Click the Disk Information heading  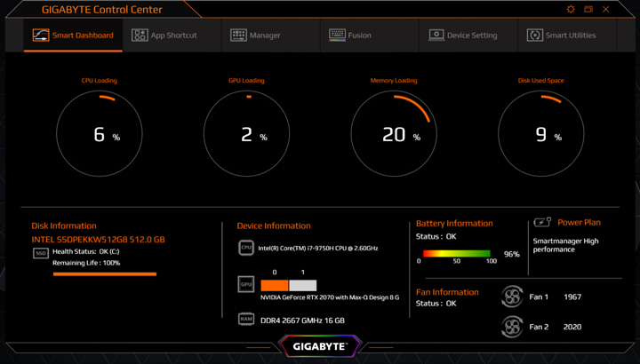point(64,226)
